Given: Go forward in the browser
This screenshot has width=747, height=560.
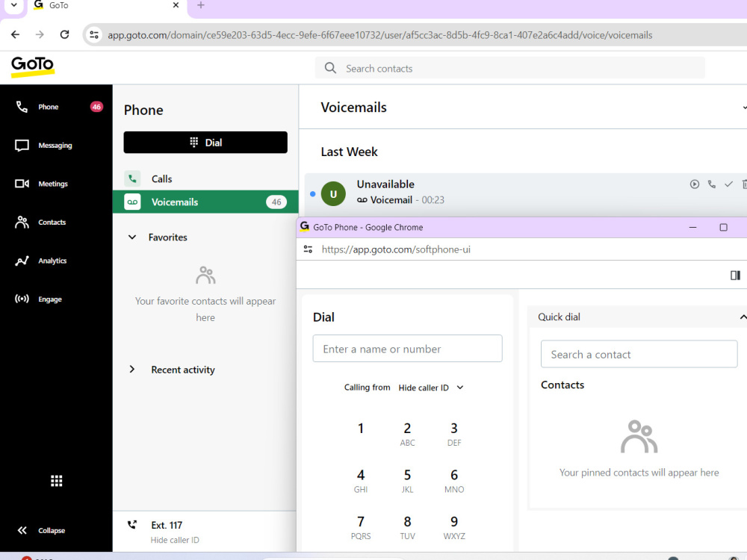Looking at the screenshot, I should pos(40,35).
